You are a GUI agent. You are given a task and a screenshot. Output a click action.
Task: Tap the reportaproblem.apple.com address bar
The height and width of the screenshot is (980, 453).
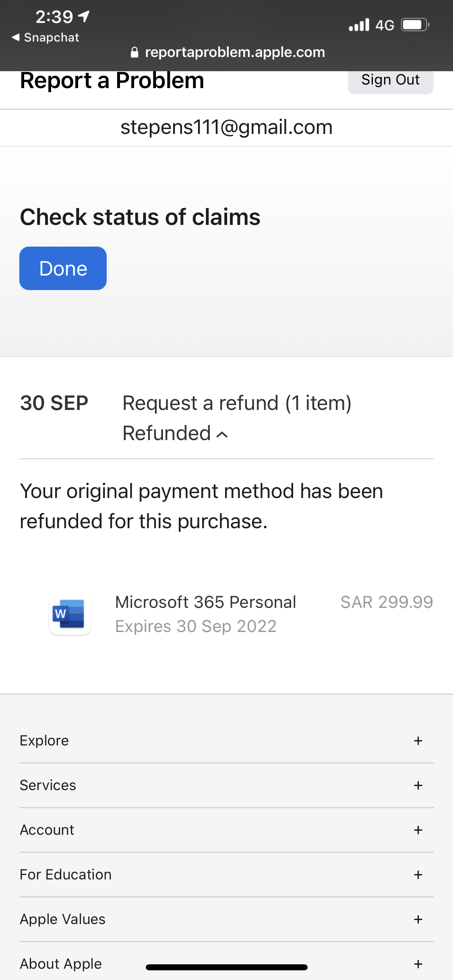(x=234, y=52)
